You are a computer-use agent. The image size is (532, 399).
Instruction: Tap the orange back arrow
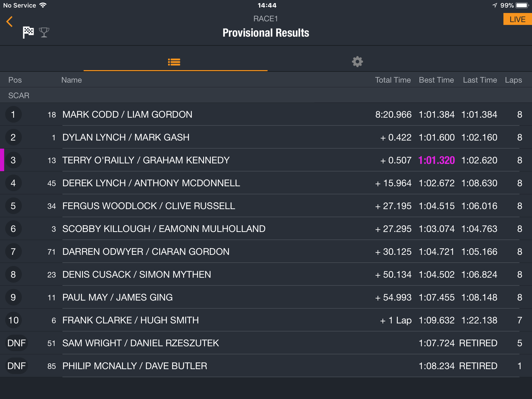click(x=9, y=22)
